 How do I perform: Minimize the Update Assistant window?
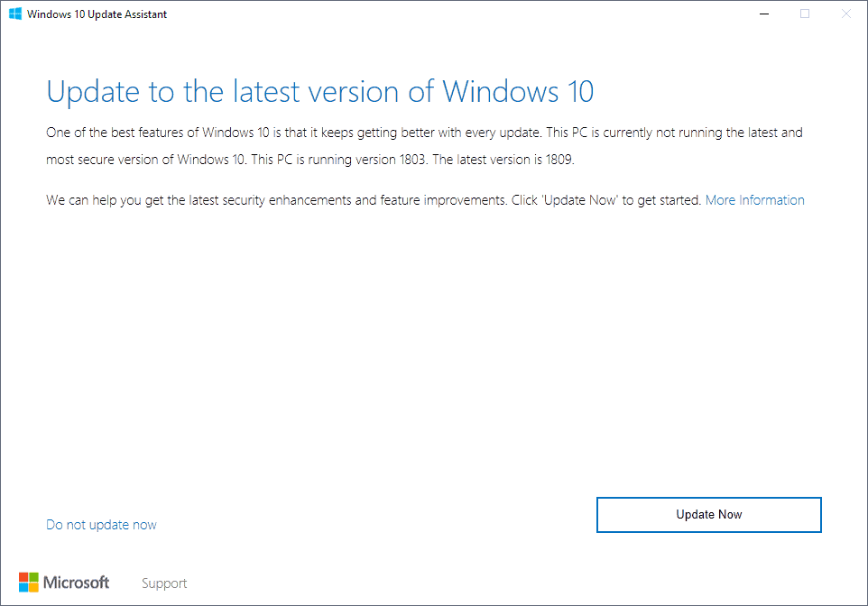(763, 14)
